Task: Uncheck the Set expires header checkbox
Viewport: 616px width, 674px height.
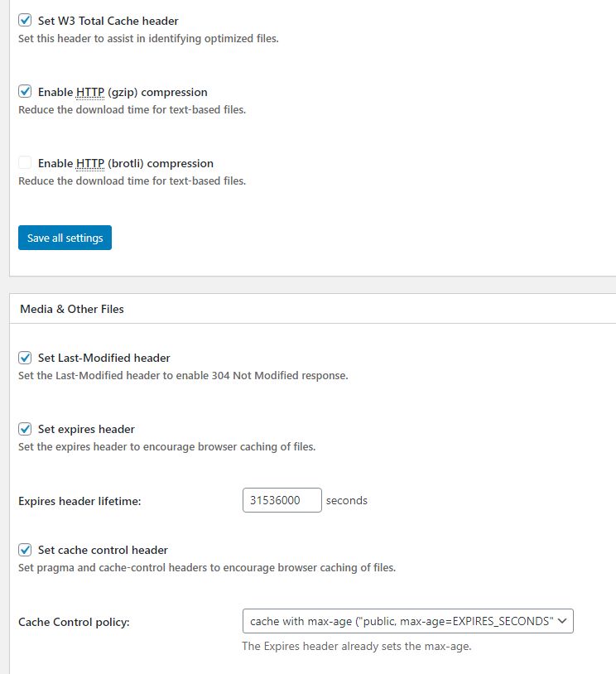Action: click(25, 429)
